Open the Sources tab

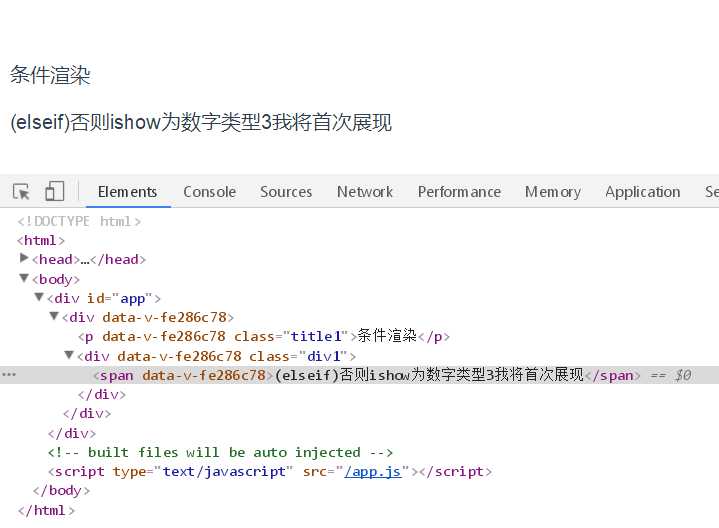coord(286,192)
